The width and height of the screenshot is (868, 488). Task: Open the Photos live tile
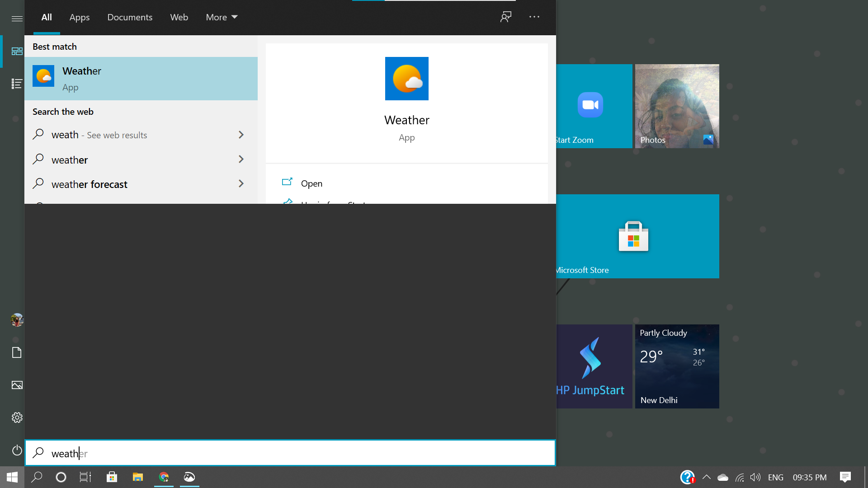677,106
